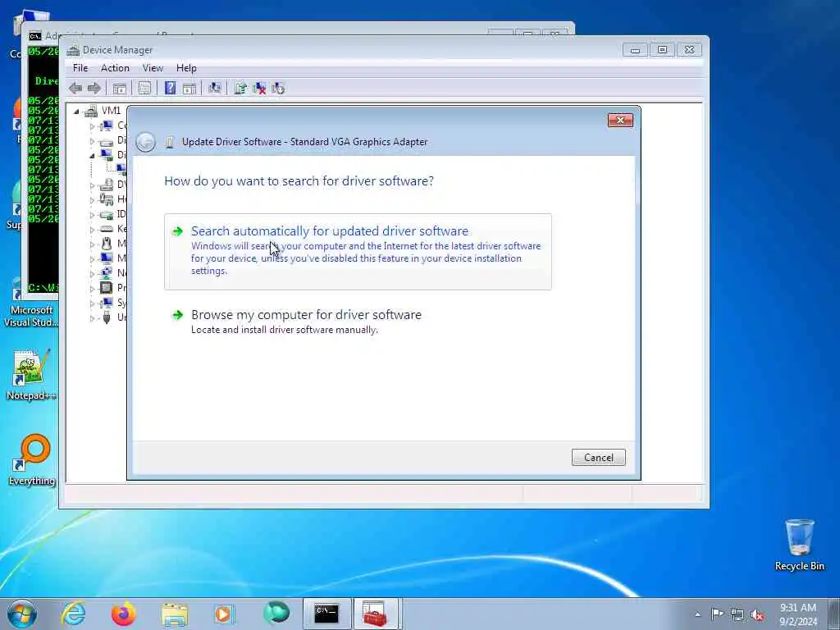Click the Disable device toolbar icon
Viewport: 840px width, 630px height.
click(x=278, y=89)
